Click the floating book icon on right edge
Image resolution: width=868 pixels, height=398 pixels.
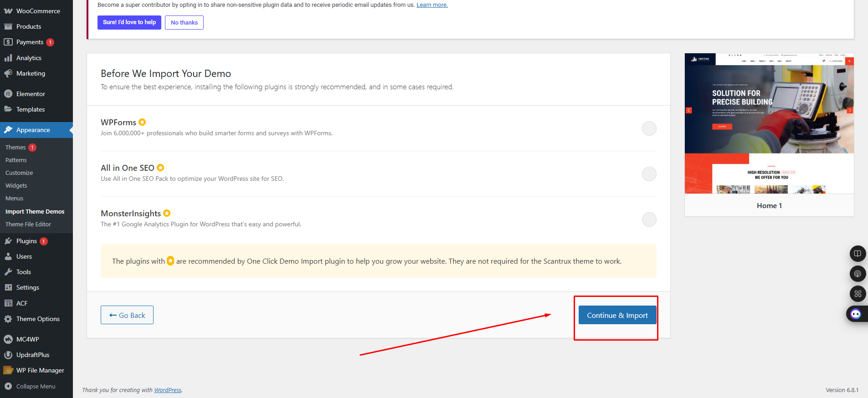coord(858,254)
